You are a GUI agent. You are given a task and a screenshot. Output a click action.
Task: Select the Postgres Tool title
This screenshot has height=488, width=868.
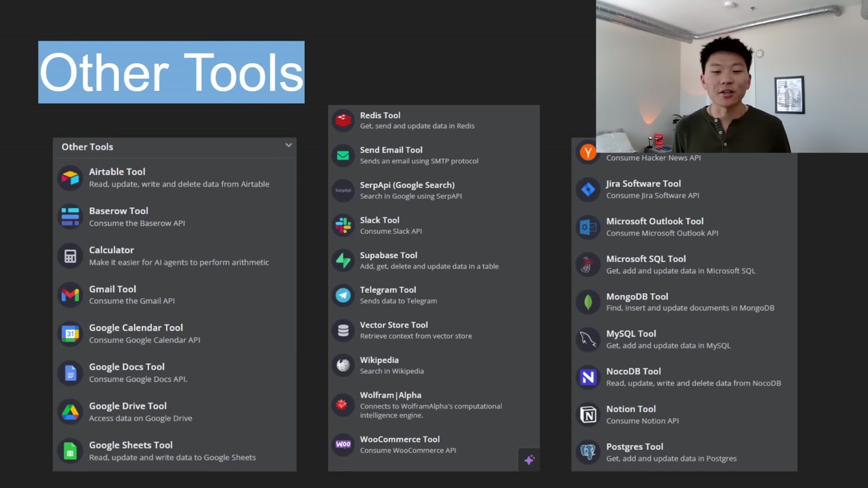click(x=635, y=447)
